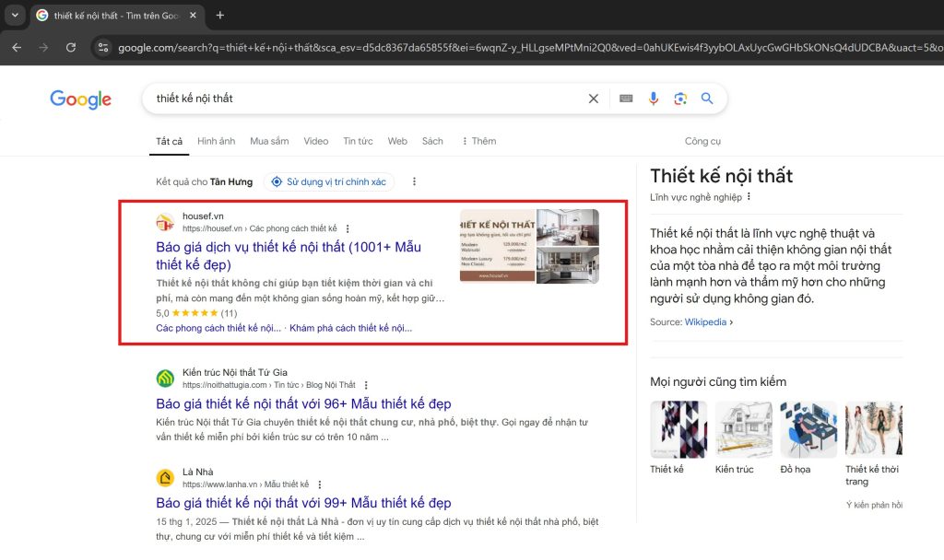The image size is (944, 560).
Task: Click the Là Nhà site favicon
Action: pyautogui.click(x=165, y=478)
